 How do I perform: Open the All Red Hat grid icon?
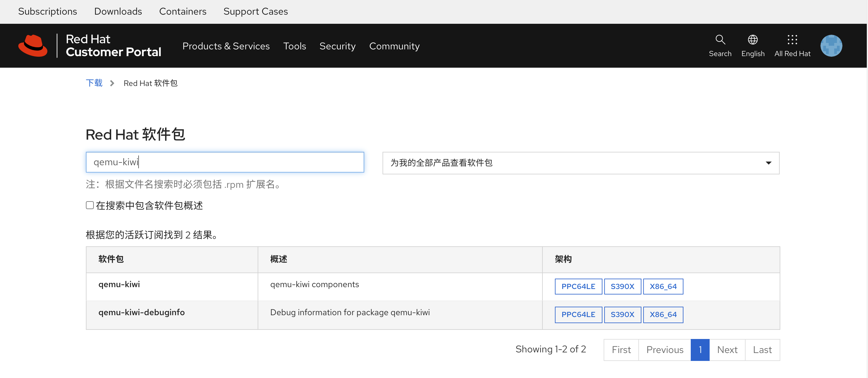(x=792, y=40)
